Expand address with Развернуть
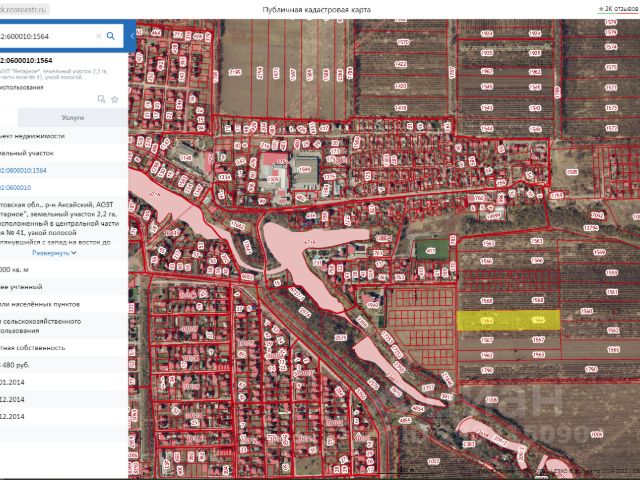Screen dimensions: 640x480 click(x=54, y=253)
